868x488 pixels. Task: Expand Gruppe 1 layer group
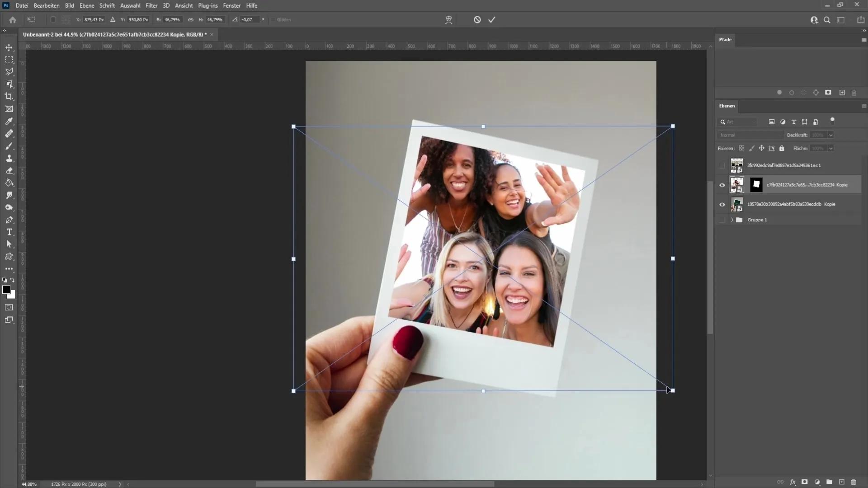[x=731, y=219]
